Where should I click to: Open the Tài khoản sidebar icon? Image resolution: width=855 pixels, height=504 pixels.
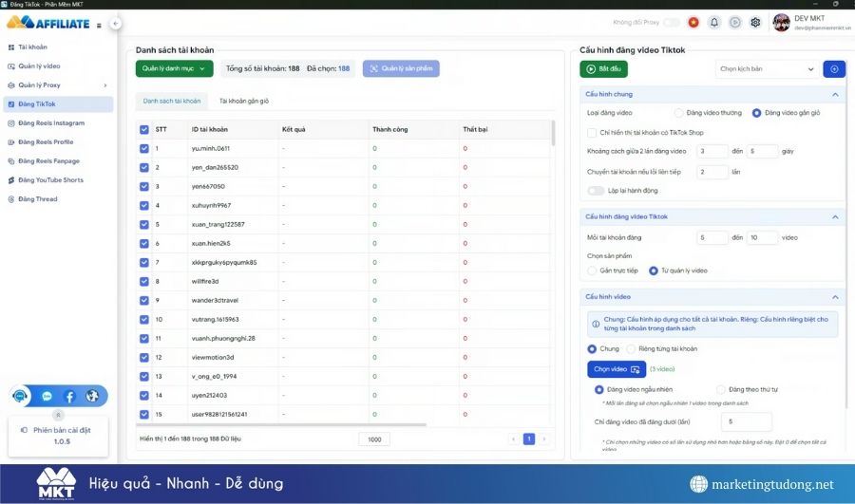click(10, 47)
